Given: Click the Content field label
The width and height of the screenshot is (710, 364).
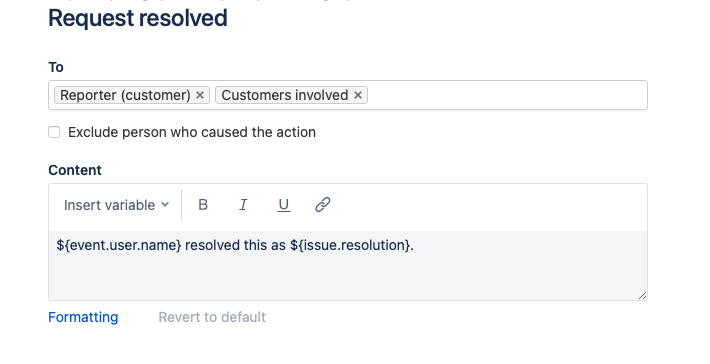Looking at the screenshot, I should coord(75,170).
